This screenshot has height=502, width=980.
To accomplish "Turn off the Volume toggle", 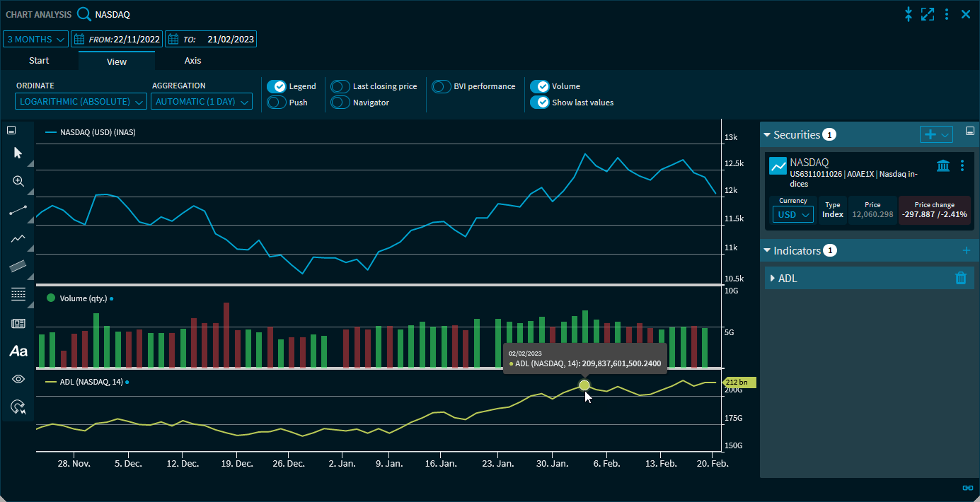I will point(540,86).
